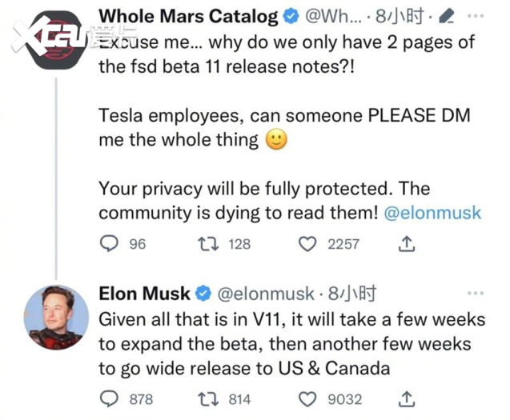This screenshot has height=420, width=510.
Task: Click Whole Mars verified badge
Action: [291, 17]
